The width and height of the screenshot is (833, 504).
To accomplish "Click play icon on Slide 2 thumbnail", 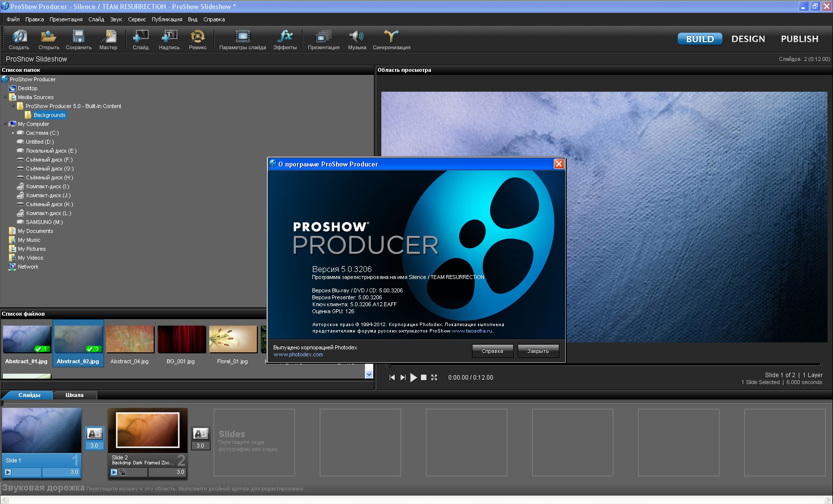I will 114,472.
